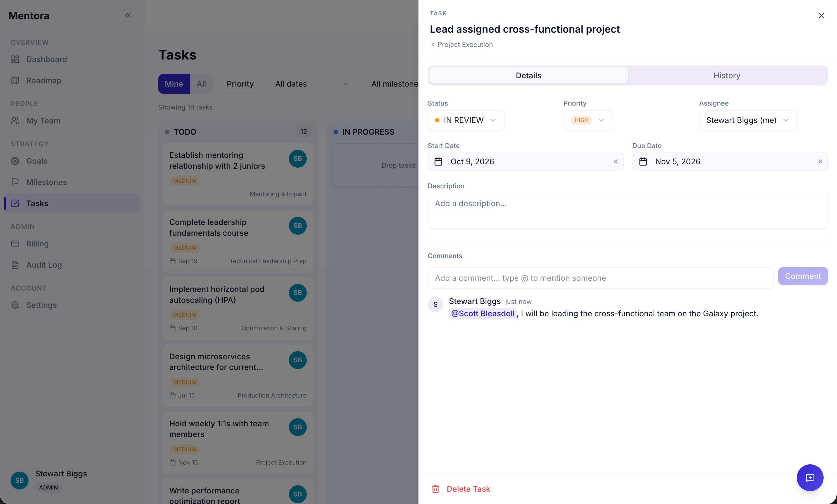Open Roadmap from sidebar menu
The width and height of the screenshot is (837, 504).
72,80
